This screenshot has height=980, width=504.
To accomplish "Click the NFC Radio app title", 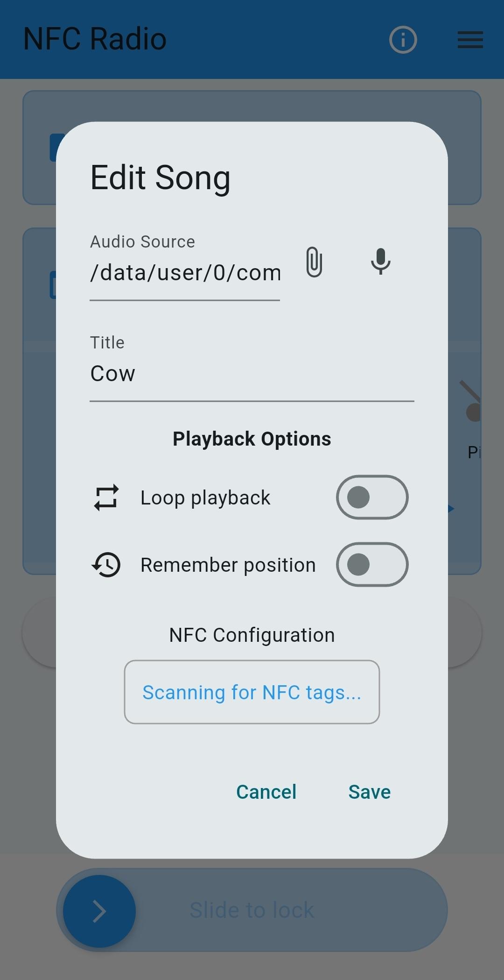I will [95, 39].
